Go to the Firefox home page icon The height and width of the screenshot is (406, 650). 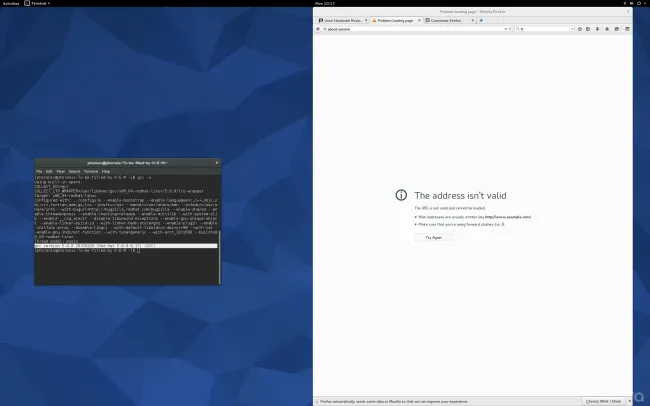[607, 29]
